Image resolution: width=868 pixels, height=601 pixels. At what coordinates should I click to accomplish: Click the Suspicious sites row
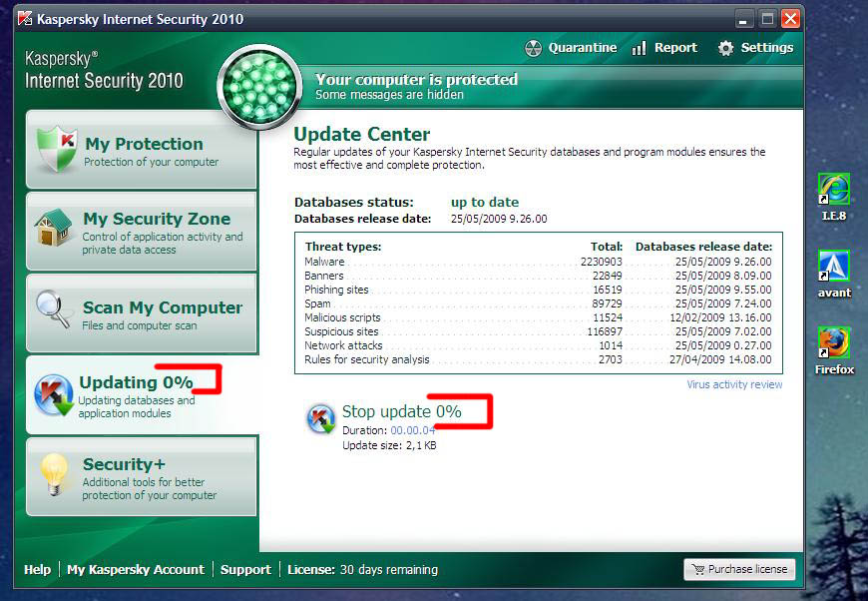tap(538, 331)
